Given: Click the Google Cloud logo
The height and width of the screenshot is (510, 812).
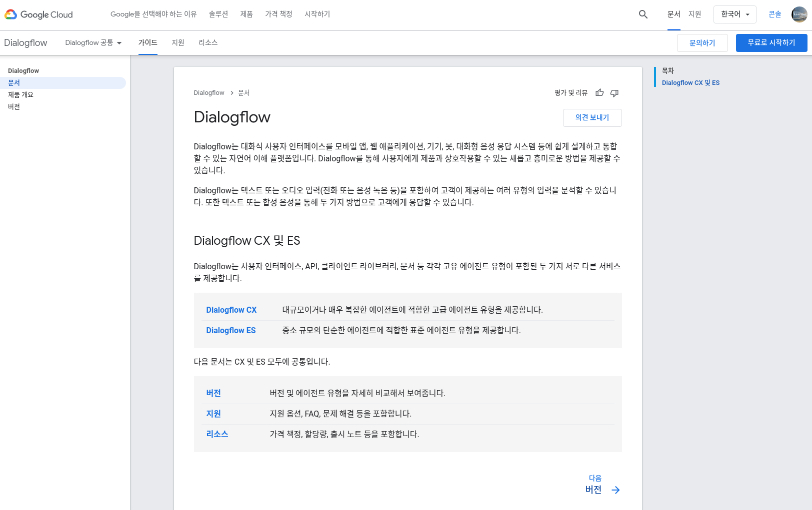Looking at the screenshot, I should [x=39, y=14].
